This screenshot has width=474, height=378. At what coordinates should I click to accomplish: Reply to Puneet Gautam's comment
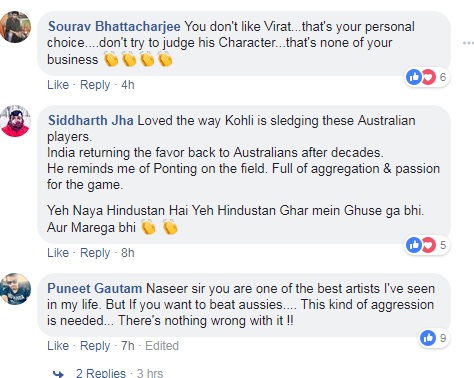coord(95,346)
